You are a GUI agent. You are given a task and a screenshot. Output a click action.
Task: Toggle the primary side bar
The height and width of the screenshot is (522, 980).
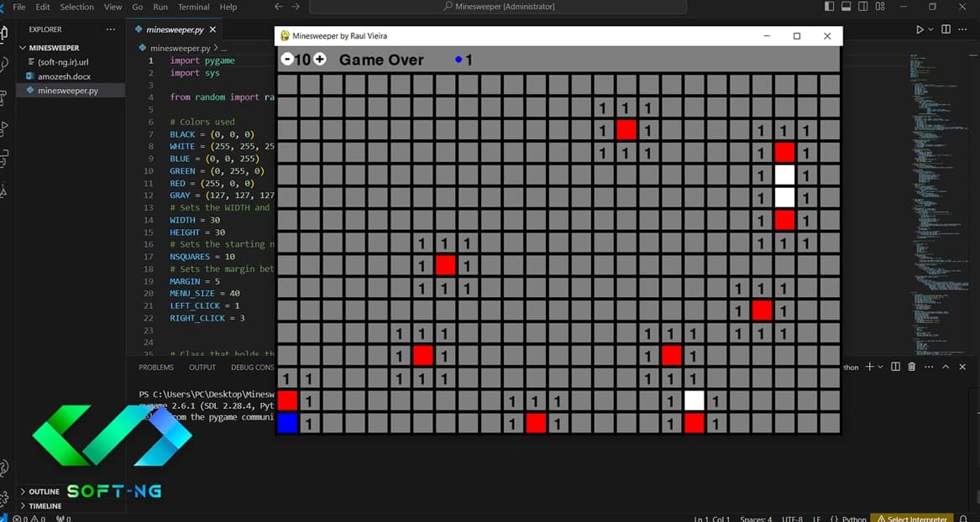click(x=830, y=7)
